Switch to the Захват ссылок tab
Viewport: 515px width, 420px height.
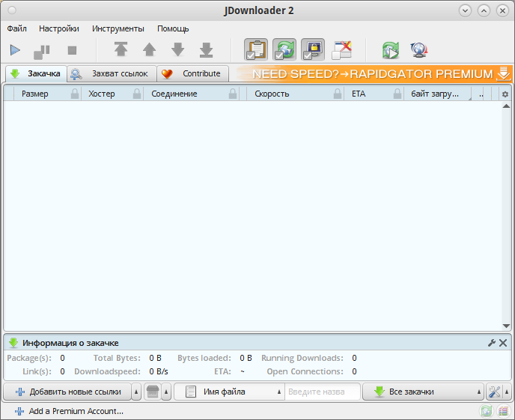click(x=112, y=73)
